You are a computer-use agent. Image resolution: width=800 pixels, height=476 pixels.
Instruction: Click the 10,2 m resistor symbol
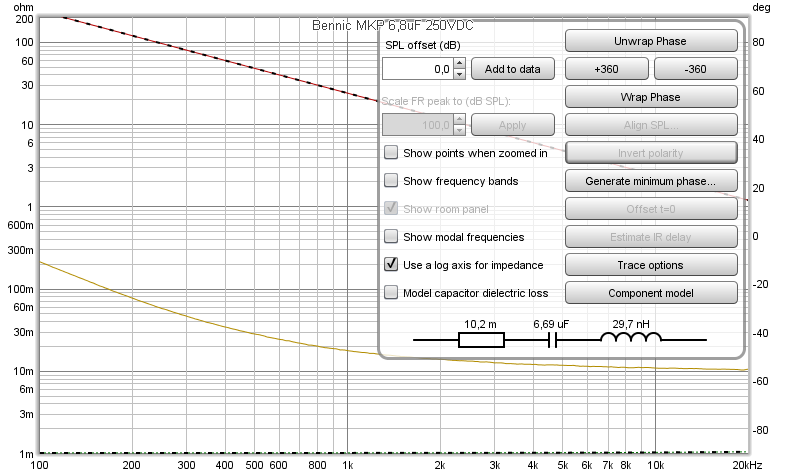pyautogui.click(x=481, y=340)
